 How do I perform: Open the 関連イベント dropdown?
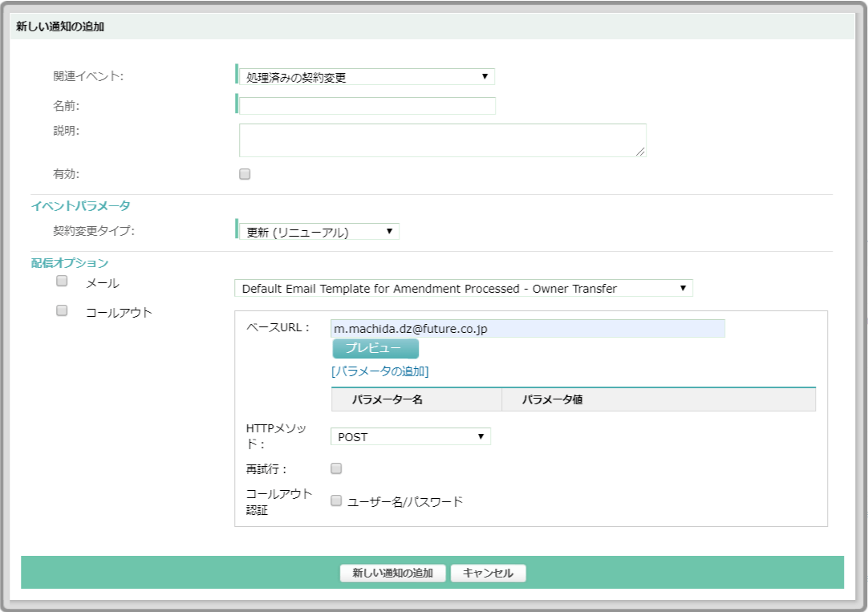[x=367, y=77]
